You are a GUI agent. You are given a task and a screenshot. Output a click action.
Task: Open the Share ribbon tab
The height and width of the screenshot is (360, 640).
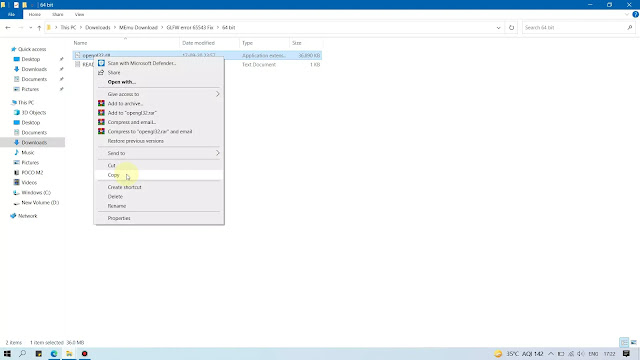(58, 14)
